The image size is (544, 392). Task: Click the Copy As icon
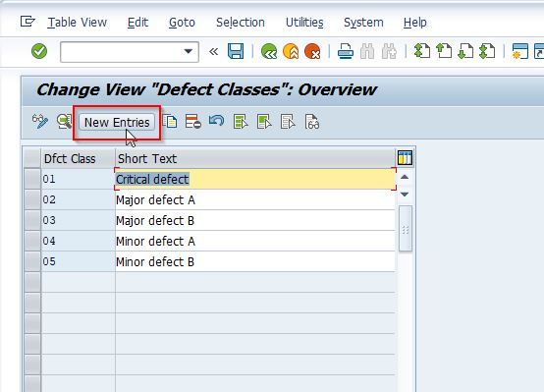tap(170, 122)
